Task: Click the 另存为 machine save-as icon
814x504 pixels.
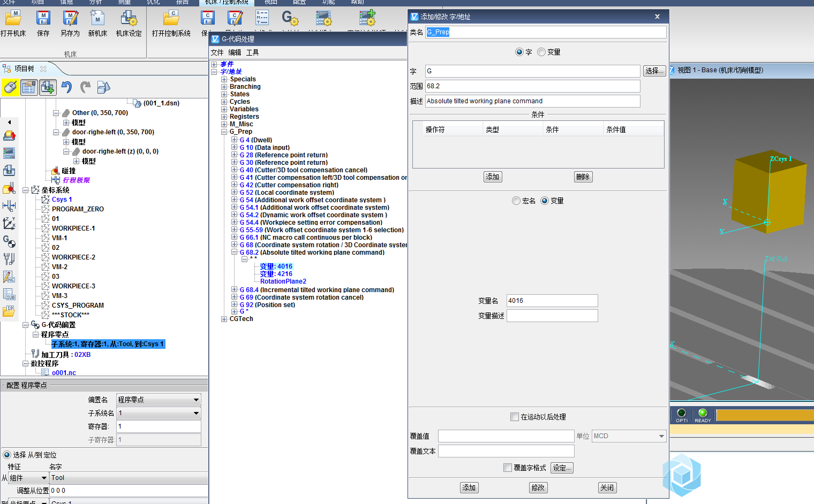Action: coord(70,18)
